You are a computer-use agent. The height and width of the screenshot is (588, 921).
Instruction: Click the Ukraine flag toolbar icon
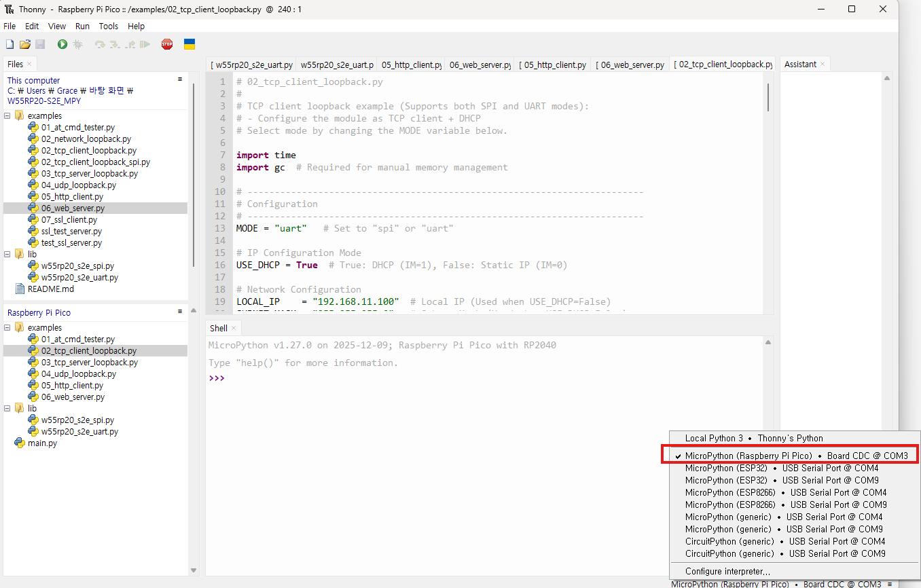tap(190, 44)
